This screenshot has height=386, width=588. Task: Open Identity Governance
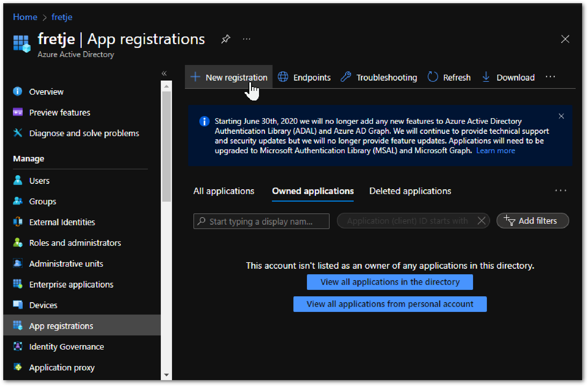click(66, 346)
